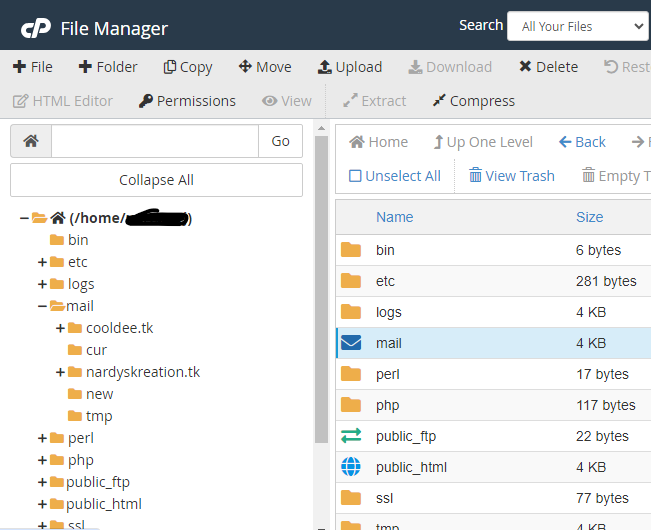Click the php folder icon in list
Viewport: 651px width, 530px height.
point(351,405)
